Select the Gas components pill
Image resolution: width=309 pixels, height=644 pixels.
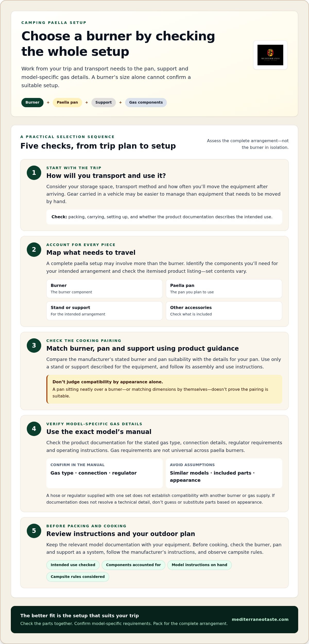pyautogui.click(x=146, y=103)
